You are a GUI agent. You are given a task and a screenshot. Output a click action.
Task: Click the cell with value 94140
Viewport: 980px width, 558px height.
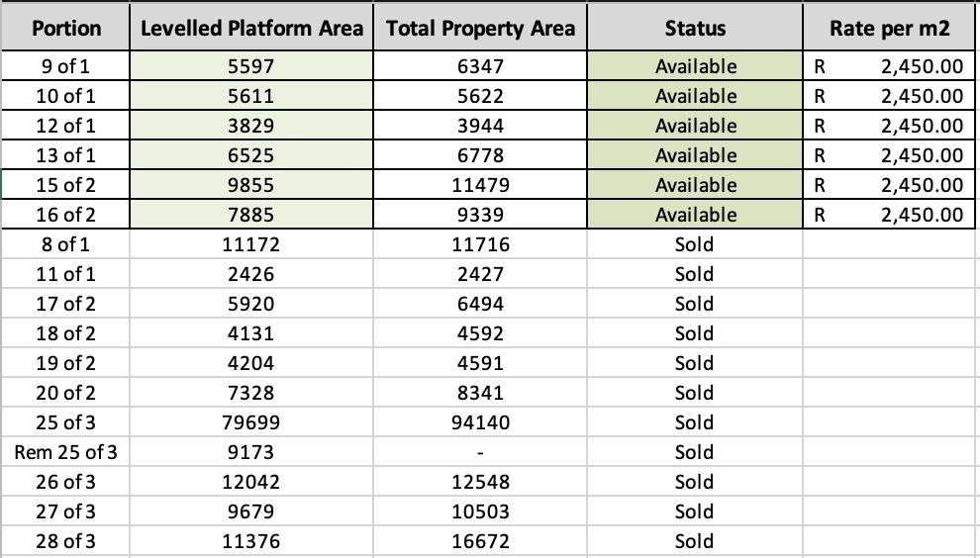coord(480,422)
